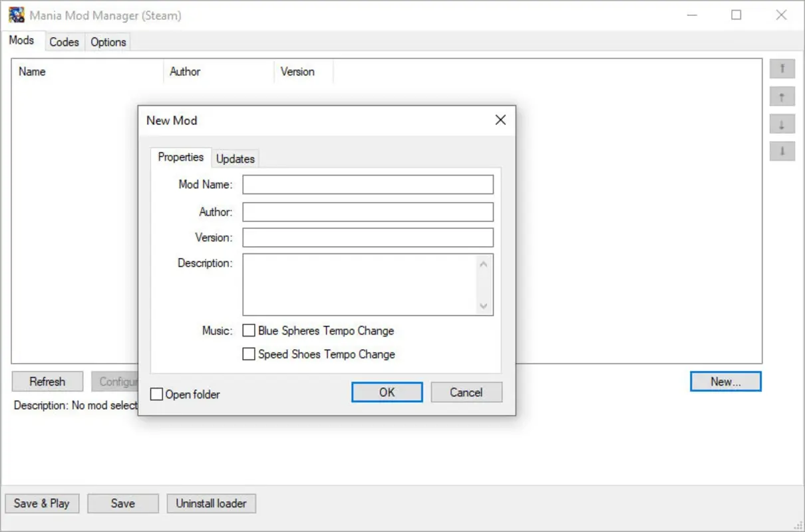Check Speed Shoes Tempo Change
Viewport: 805px width, 532px height.
(249, 354)
